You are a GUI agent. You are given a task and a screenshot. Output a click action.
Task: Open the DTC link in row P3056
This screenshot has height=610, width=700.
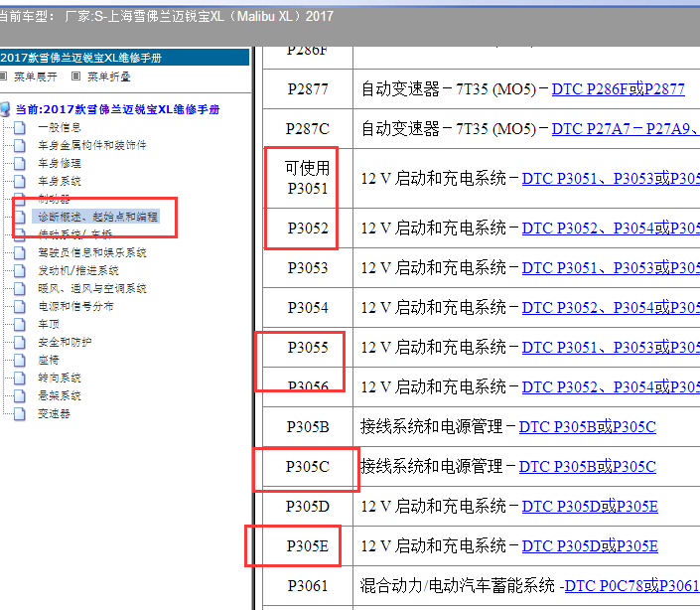click(x=612, y=387)
